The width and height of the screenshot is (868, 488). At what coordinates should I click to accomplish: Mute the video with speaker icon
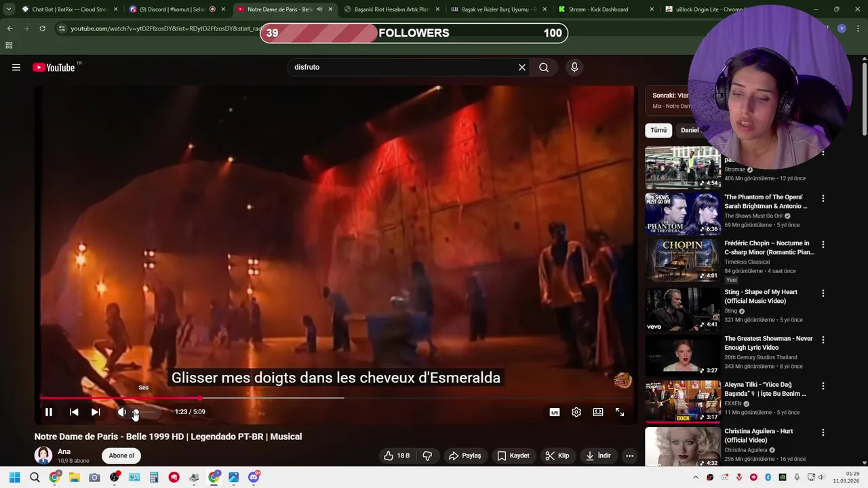(121, 412)
